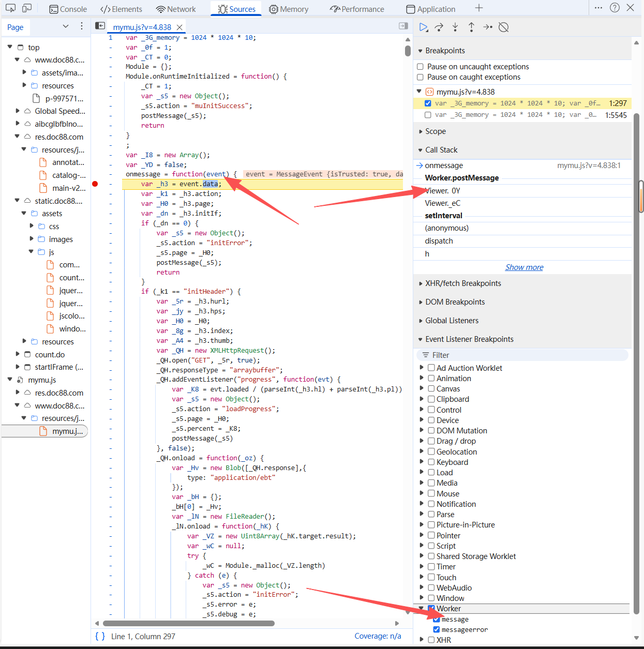
Task: Expand the Mouse event listener category
Action: 422,493
